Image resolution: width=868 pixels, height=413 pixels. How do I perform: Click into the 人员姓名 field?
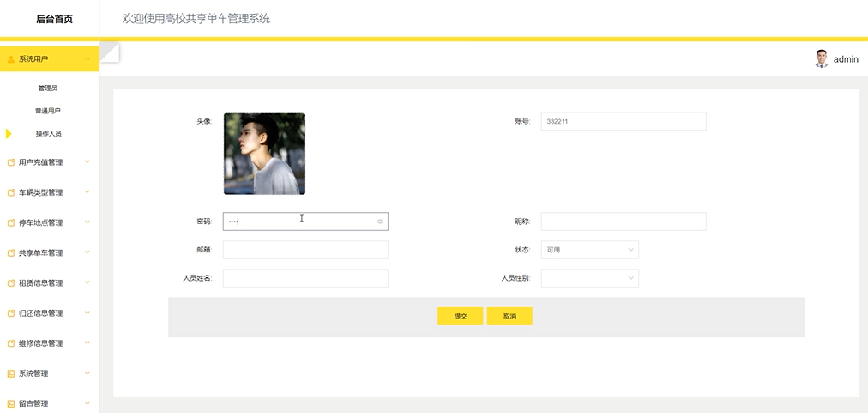coord(305,278)
